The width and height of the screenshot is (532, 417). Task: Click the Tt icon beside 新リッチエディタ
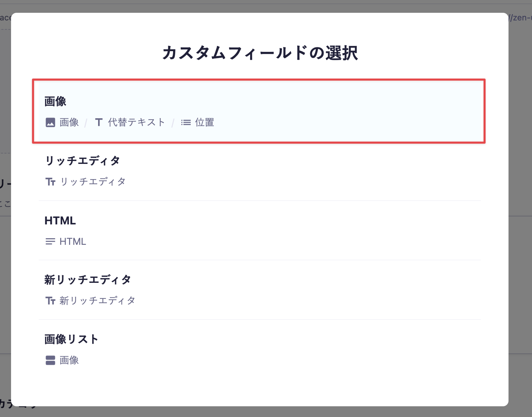50,300
